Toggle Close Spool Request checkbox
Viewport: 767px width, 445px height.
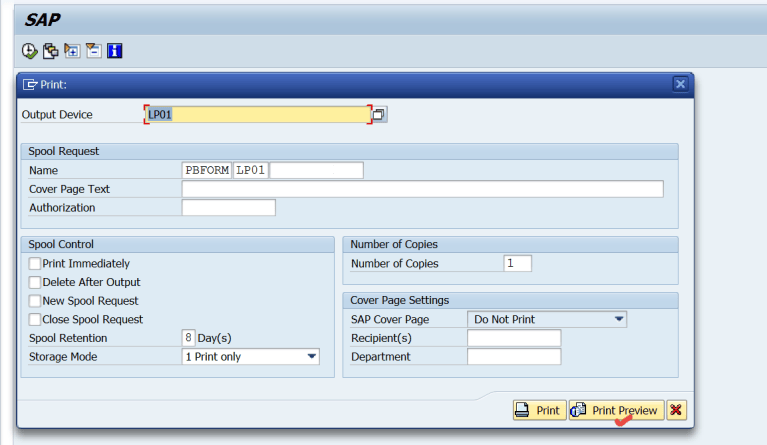tap(35, 319)
